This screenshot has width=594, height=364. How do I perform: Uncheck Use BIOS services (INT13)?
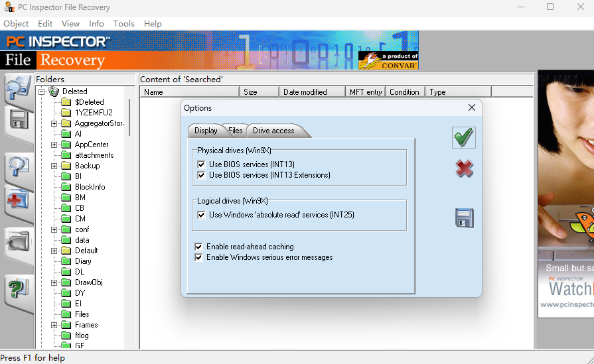tap(201, 164)
